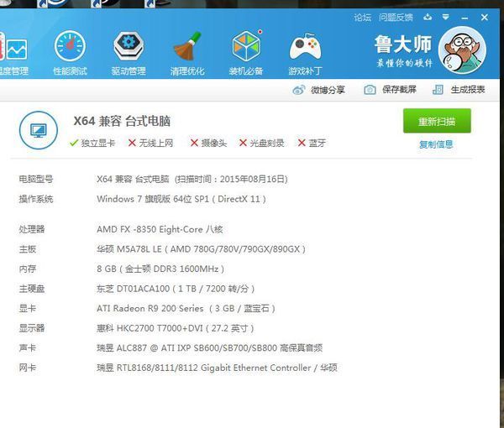The height and width of the screenshot is (428, 504).
Task: Click the cloud download icon in title bar
Action: [428, 17]
